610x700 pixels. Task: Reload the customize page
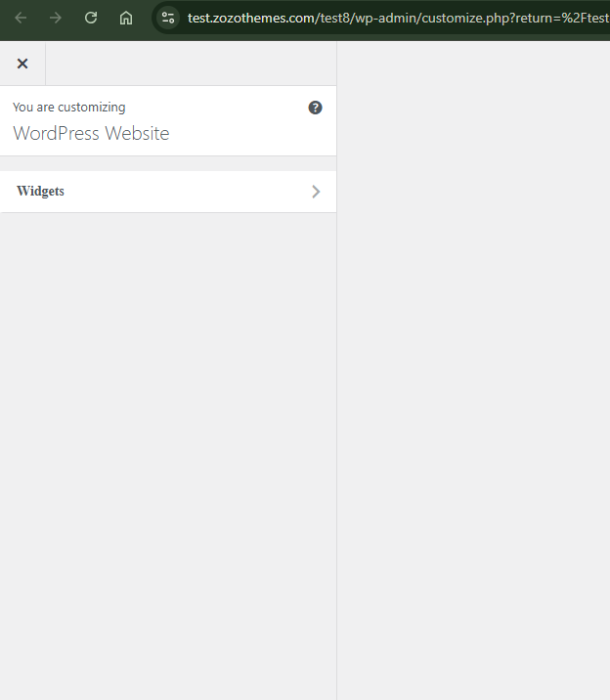click(91, 18)
